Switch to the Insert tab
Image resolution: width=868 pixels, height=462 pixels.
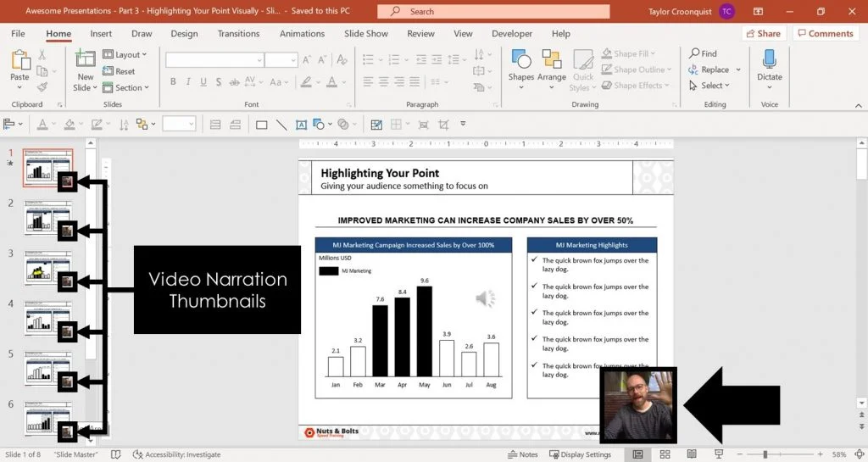[x=101, y=33]
